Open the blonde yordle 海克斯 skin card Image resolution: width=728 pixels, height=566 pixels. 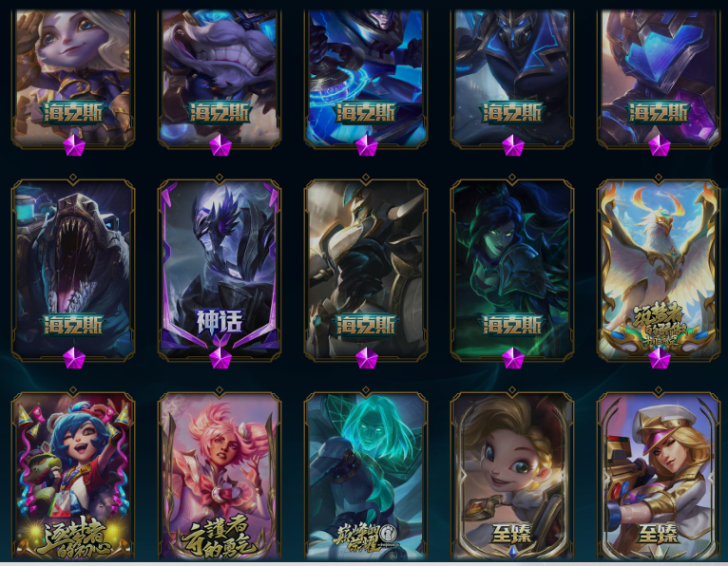73,77
